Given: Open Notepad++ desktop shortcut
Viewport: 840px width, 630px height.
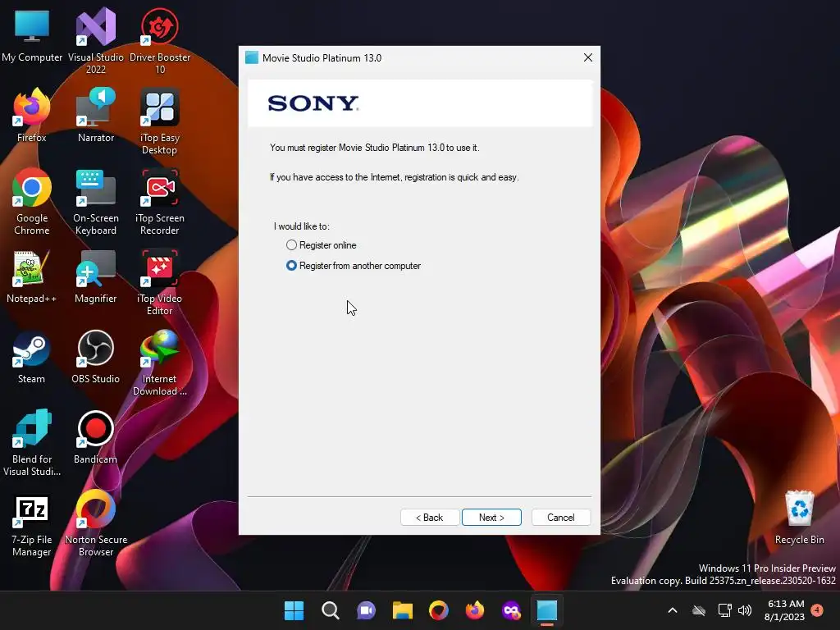Looking at the screenshot, I should [x=32, y=276].
